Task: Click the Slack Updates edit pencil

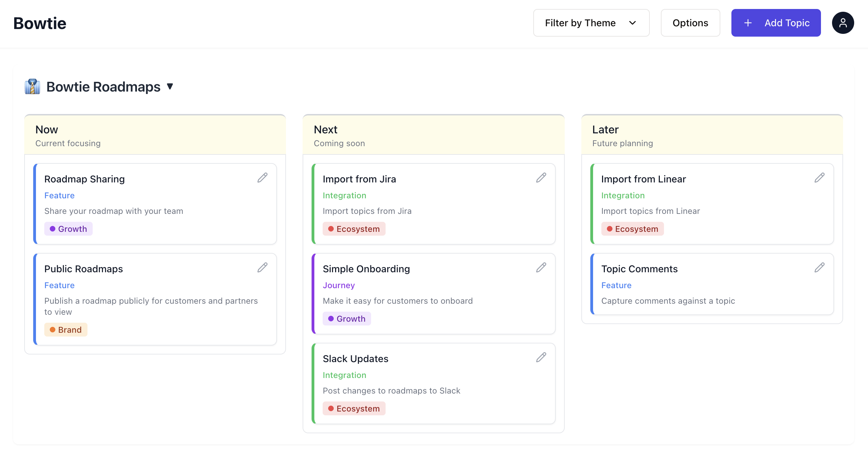Action: tap(541, 357)
